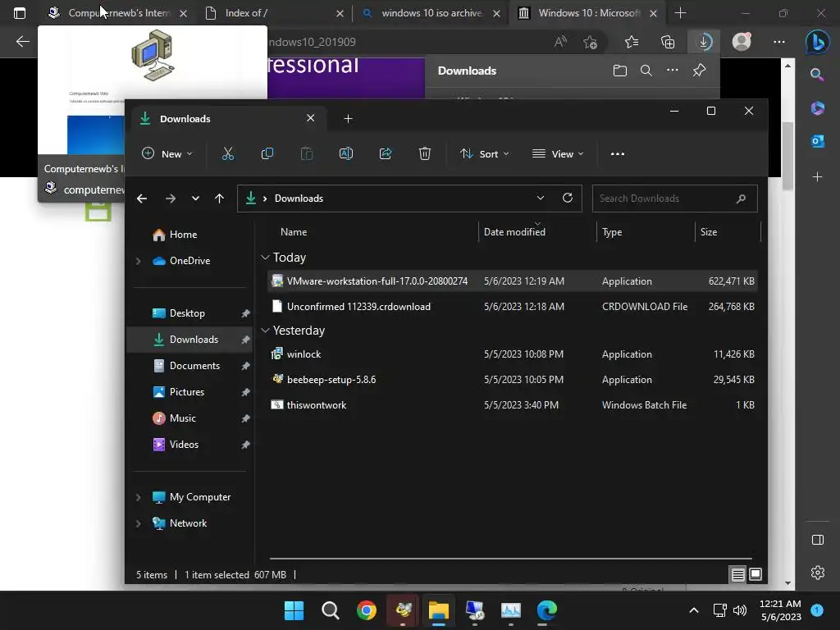This screenshot has height=630, width=840.
Task: Add this page to Edge favorites
Action: click(590, 42)
